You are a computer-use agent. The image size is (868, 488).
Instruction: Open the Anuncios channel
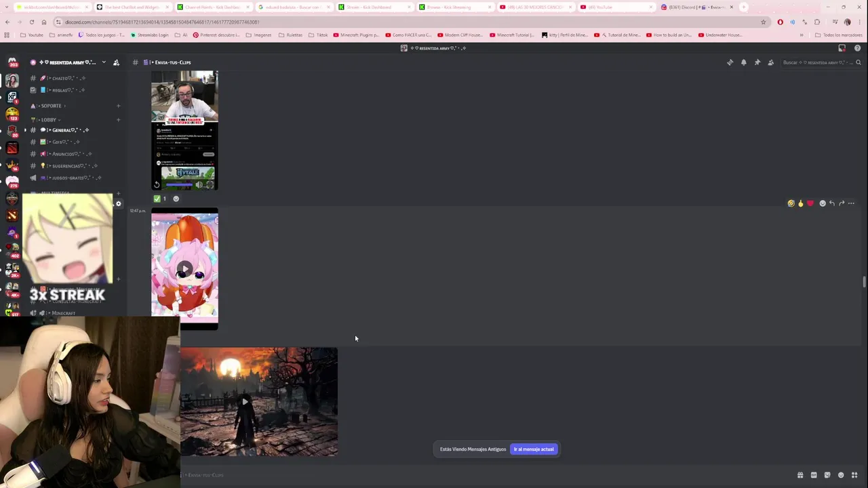click(65, 154)
